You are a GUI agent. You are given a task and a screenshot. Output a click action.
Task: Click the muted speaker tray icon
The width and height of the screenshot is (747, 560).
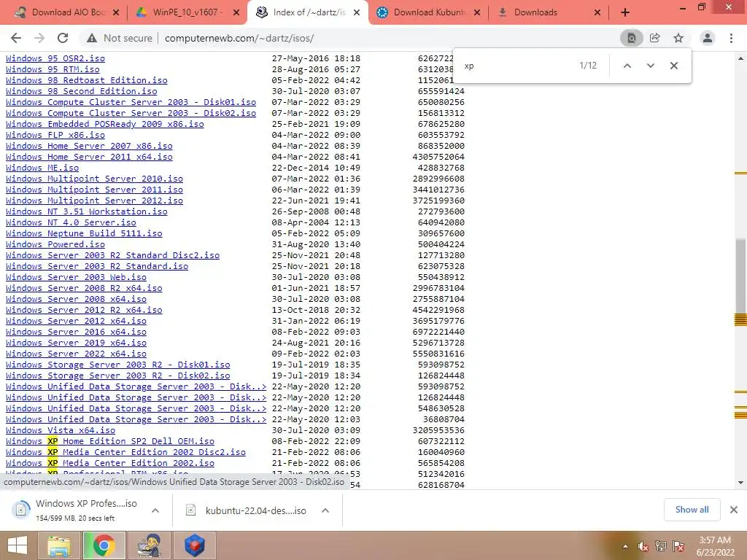point(643,546)
